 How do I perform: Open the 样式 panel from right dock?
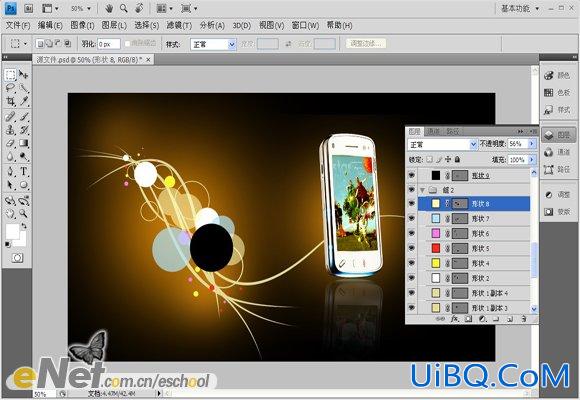click(558, 110)
